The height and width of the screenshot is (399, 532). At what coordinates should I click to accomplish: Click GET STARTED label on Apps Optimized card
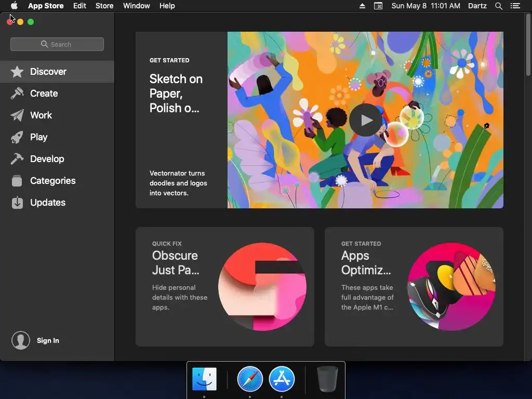[361, 244]
